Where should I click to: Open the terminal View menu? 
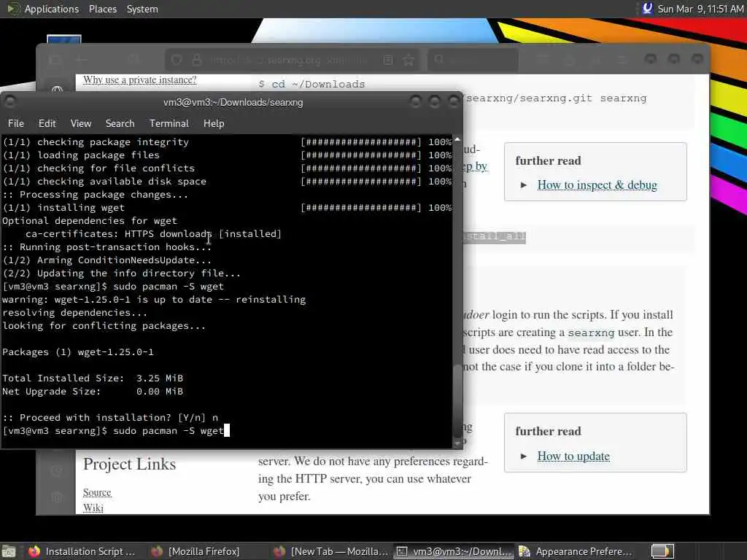(81, 123)
